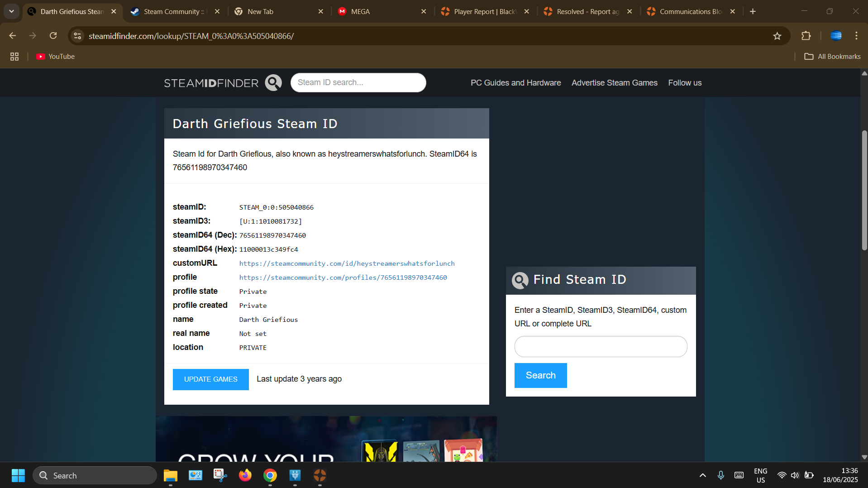Open volume speaker tray icon

click(x=795, y=475)
